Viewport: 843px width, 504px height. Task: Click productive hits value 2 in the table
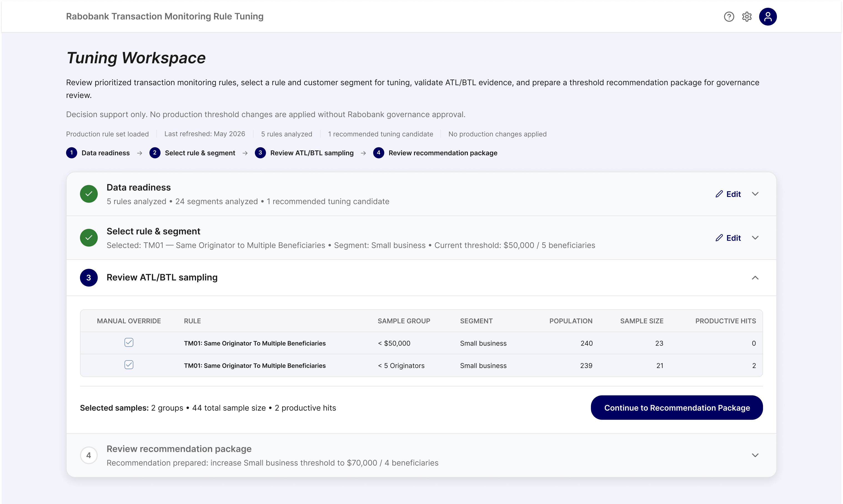tap(754, 366)
